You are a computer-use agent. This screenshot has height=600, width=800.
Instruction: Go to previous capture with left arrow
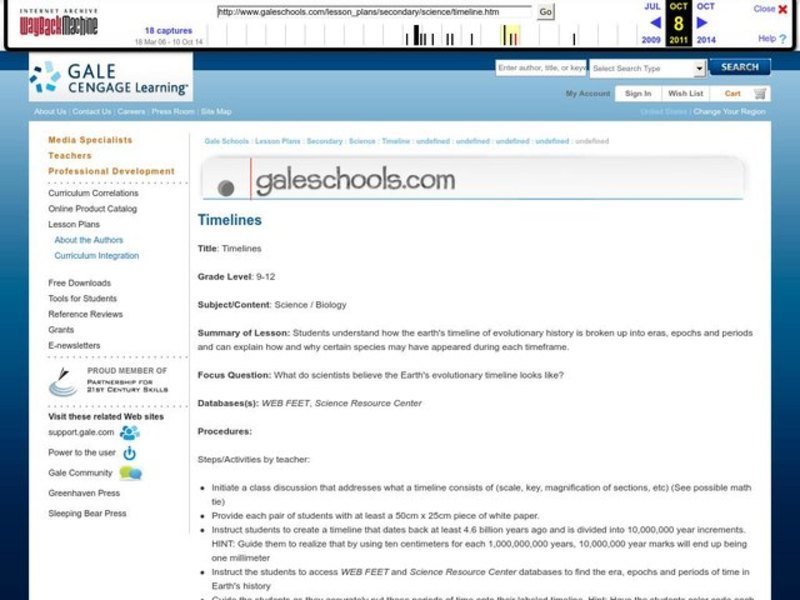pos(656,22)
